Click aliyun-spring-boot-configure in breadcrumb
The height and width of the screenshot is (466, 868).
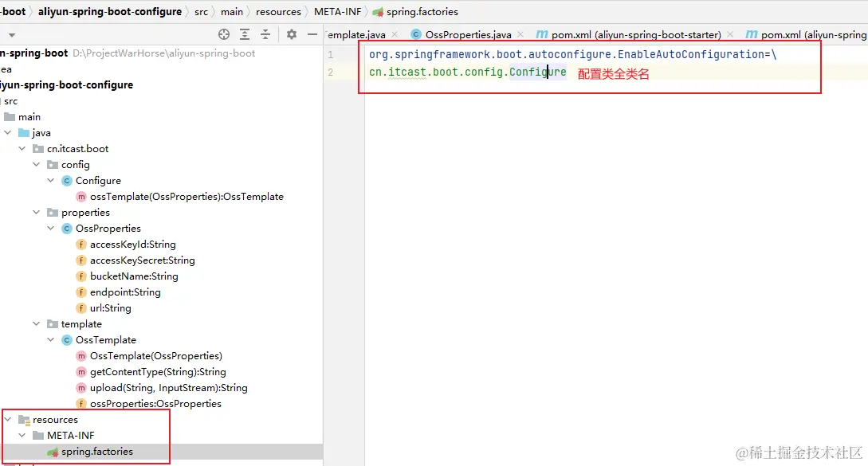click(x=110, y=12)
